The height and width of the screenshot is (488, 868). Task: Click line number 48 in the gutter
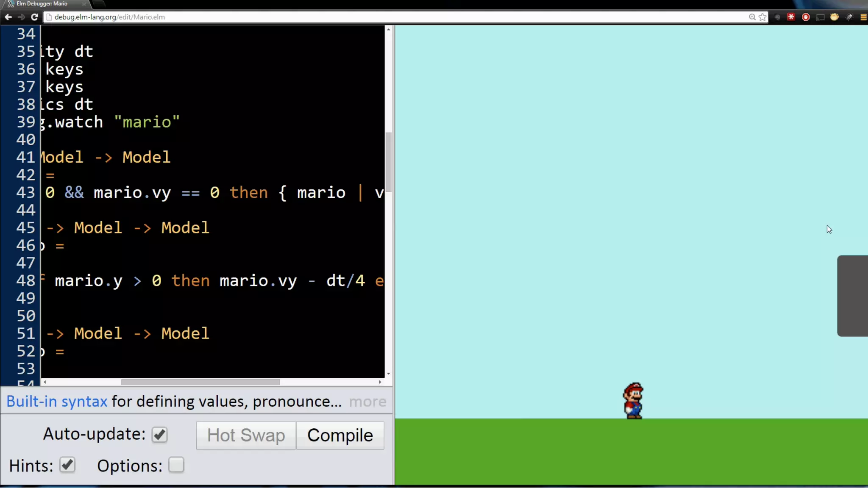click(x=25, y=281)
